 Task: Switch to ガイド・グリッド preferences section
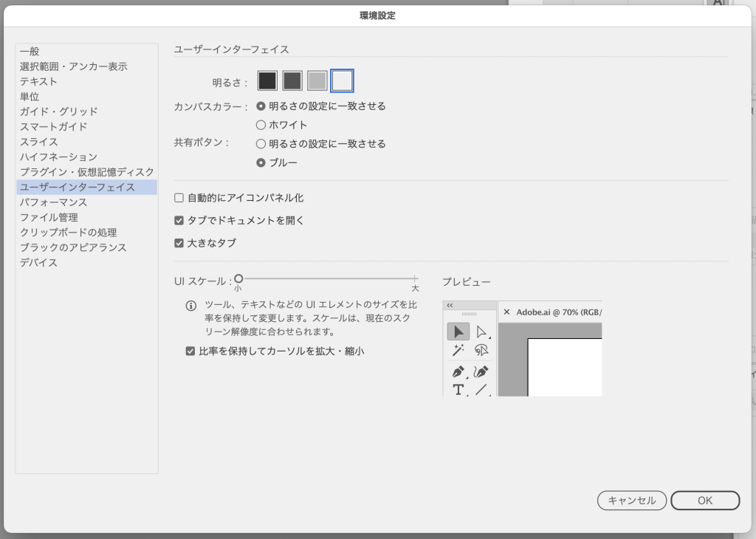pyautogui.click(x=58, y=111)
